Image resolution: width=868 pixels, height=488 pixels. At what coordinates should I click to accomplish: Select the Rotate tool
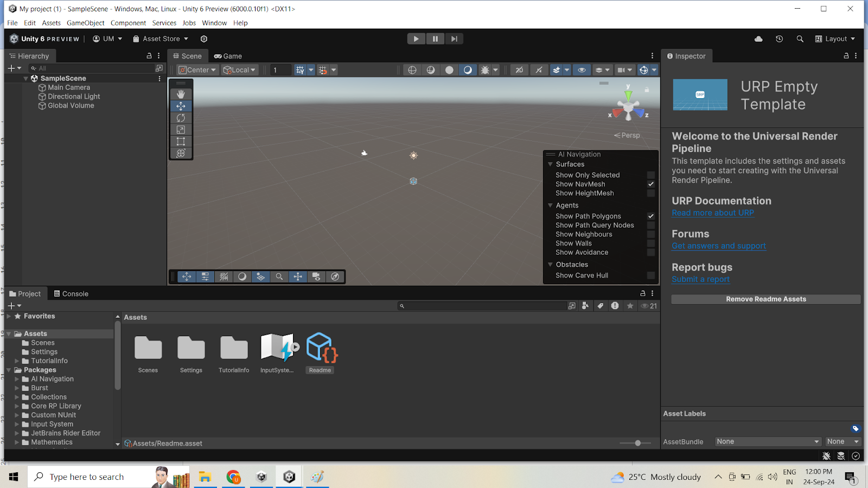(x=181, y=118)
